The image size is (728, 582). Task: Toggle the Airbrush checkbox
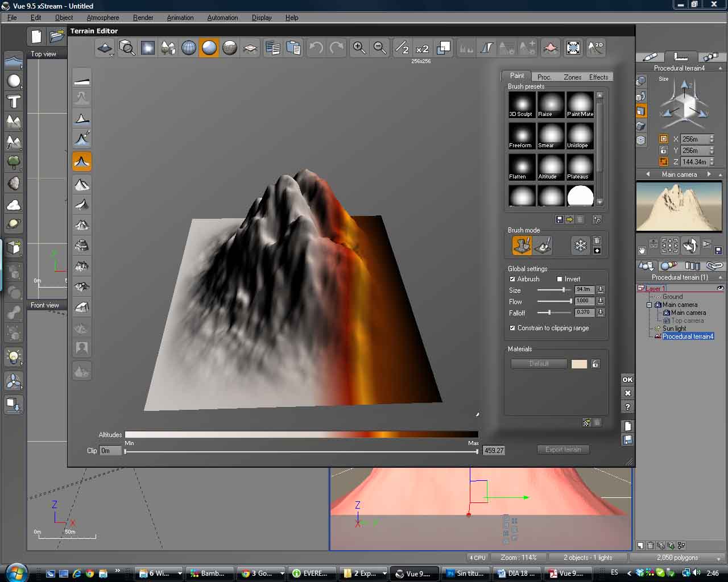coord(512,279)
